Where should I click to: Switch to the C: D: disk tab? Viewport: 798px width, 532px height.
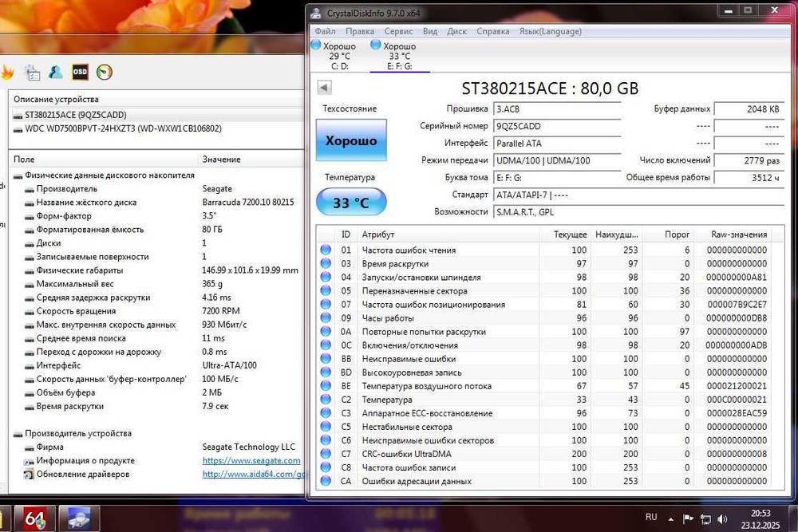[339, 56]
